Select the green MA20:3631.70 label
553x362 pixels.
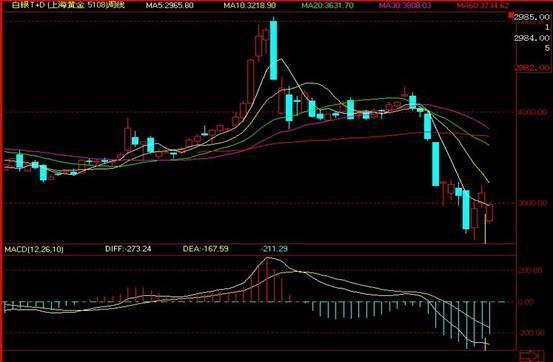click(328, 5)
